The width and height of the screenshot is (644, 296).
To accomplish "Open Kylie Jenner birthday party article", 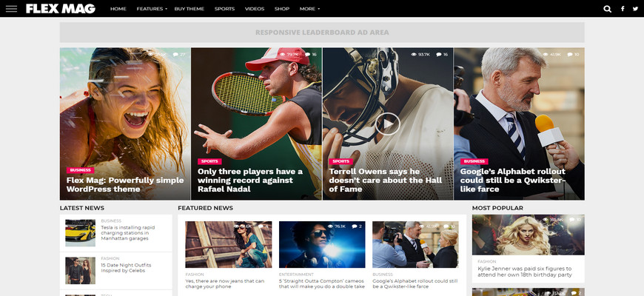I will 525,272.
